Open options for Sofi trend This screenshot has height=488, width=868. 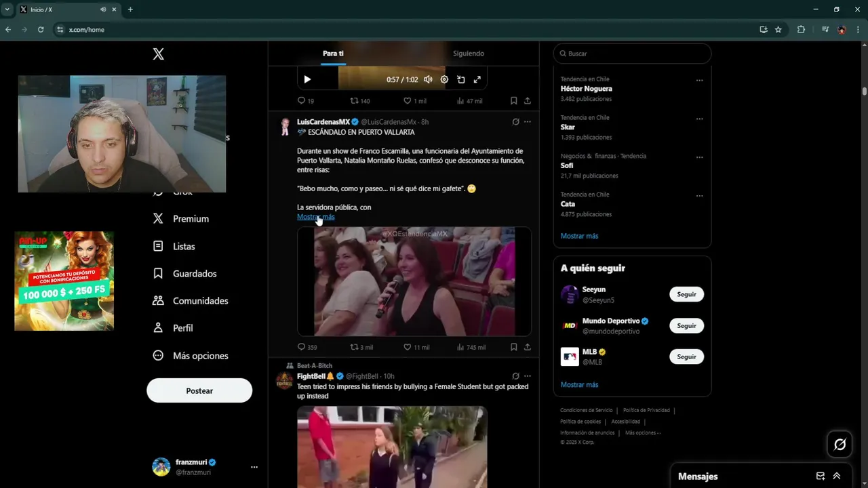[x=699, y=157]
